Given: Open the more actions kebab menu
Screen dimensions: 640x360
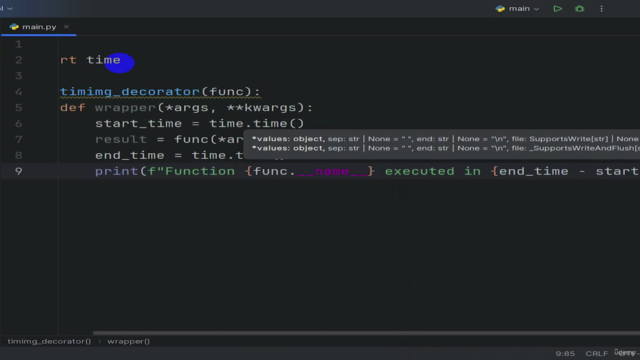Looking at the screenshot, I should coord(601,9).
